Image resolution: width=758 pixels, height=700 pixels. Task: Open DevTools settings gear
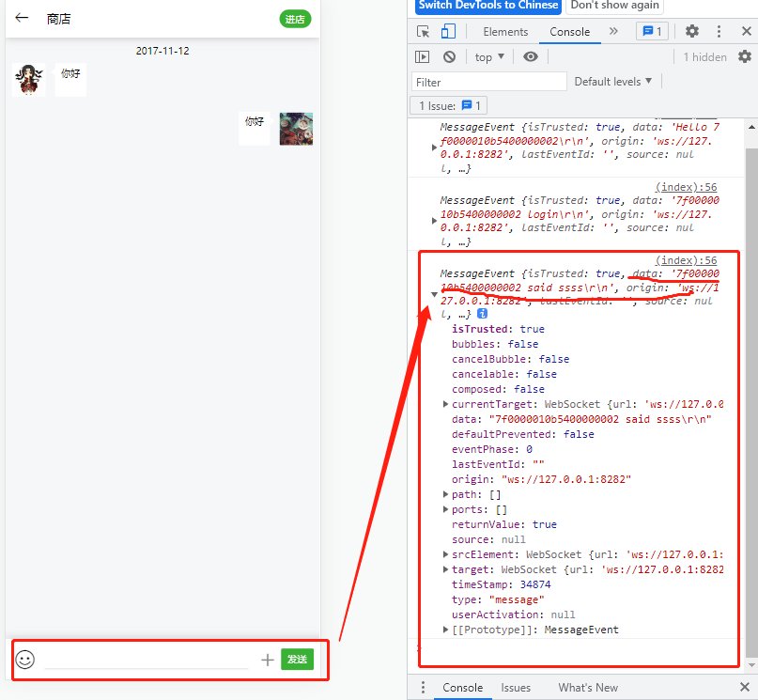pos(692,31)
